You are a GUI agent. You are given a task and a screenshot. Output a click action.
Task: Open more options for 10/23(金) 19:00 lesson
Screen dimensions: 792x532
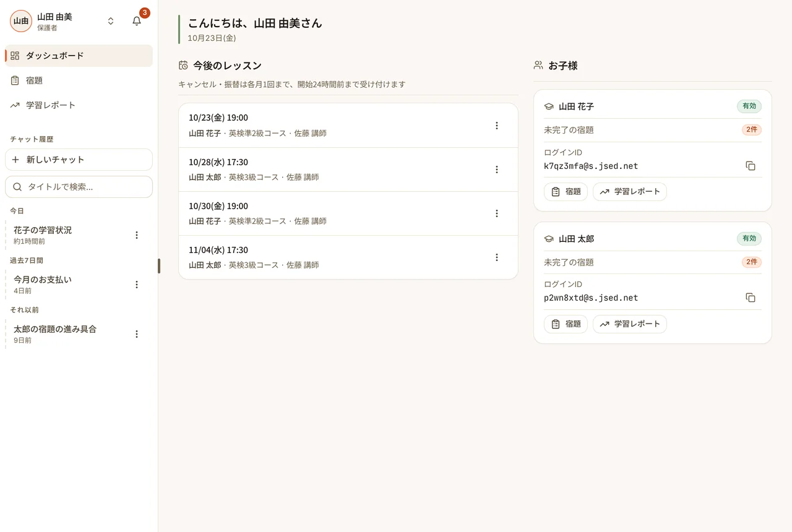coord(496,126)
